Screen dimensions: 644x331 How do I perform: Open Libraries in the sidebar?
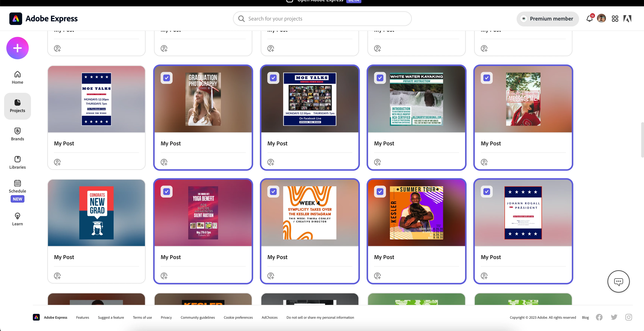coord(18,162)
